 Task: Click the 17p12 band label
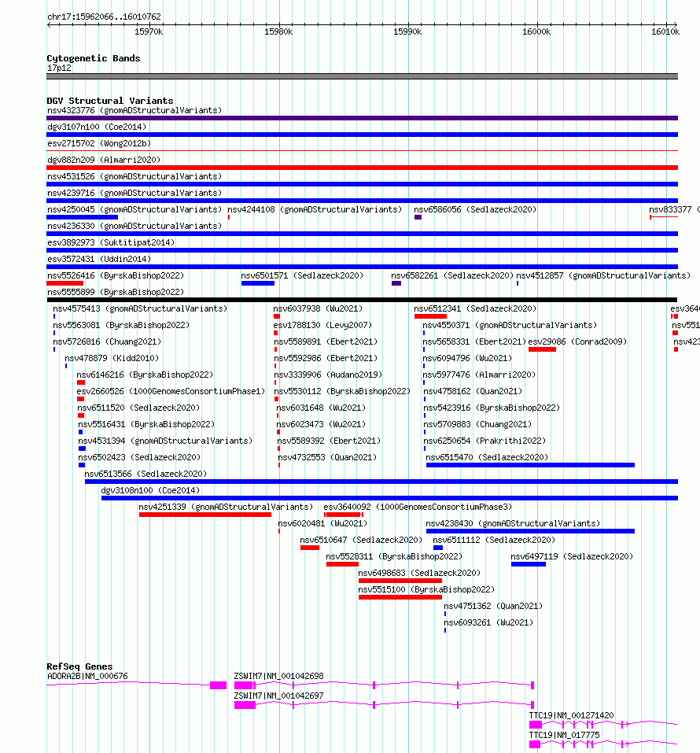click(x=59, y=68)
